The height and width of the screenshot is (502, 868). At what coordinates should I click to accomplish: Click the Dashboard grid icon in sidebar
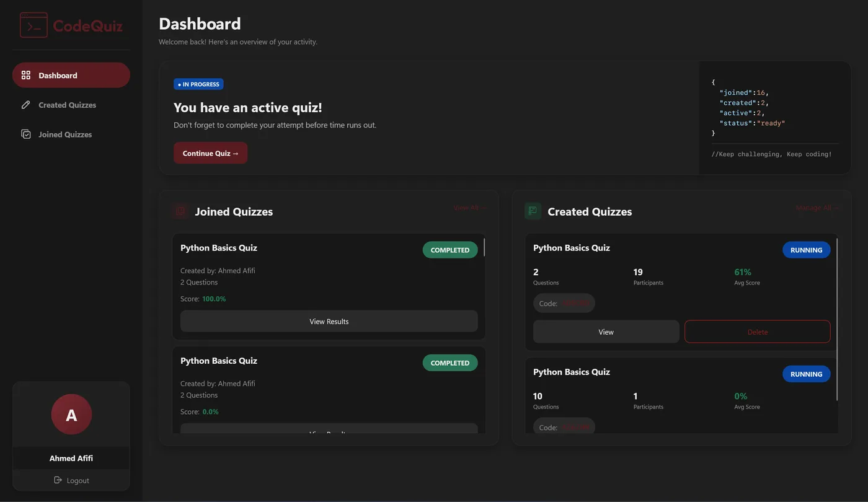(x=26, y=75)
